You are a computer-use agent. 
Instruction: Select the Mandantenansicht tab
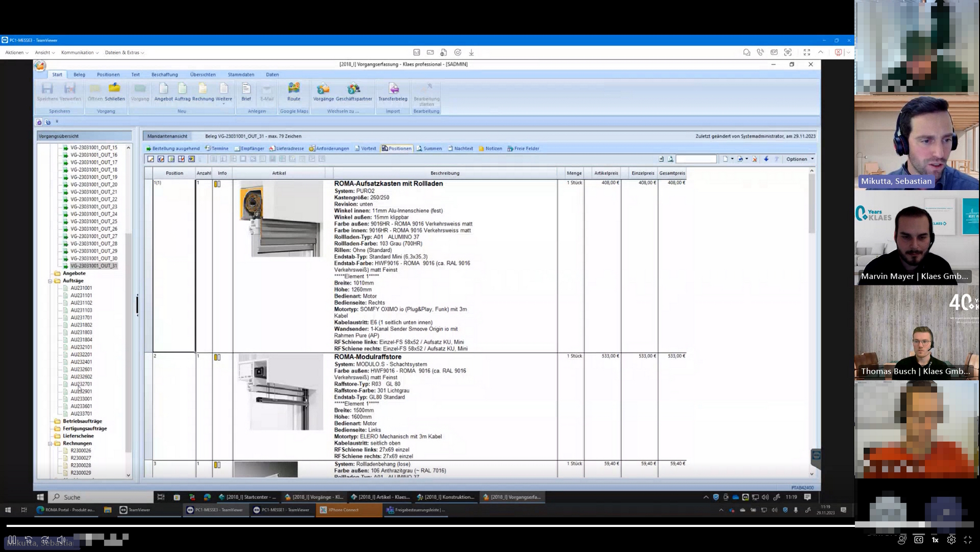pyautogui.click(x=168, y=136)
